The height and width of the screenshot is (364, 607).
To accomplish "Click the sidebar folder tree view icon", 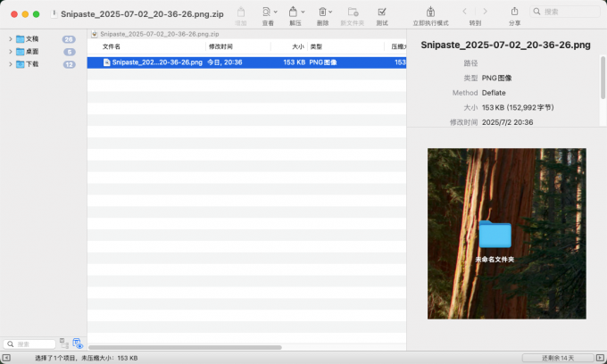I will coord(64,343).
